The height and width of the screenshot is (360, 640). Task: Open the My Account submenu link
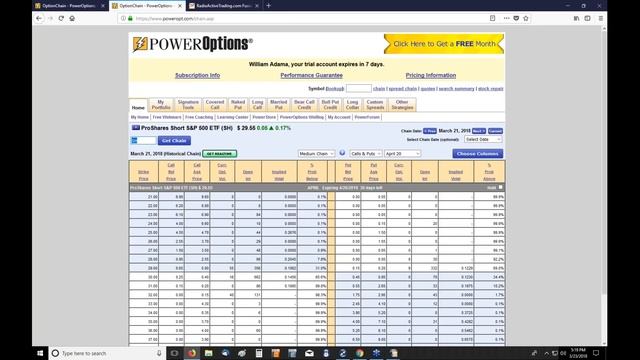coord(339,117)
